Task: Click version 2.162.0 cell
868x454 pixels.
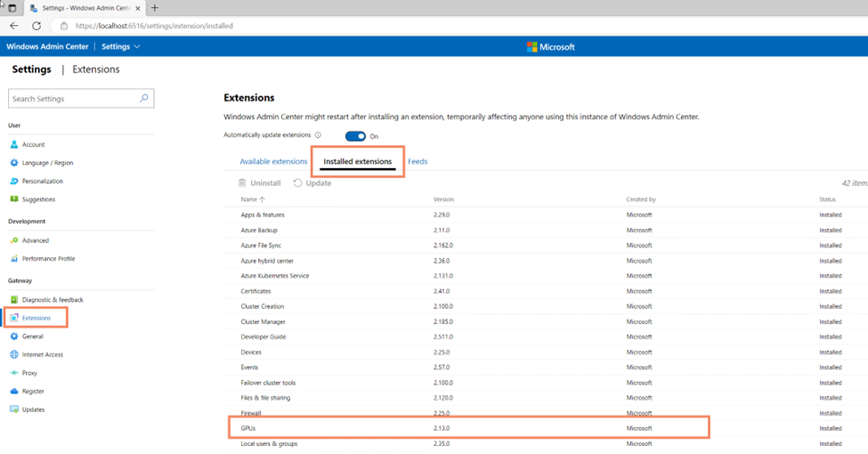Action: coord(442,246)
